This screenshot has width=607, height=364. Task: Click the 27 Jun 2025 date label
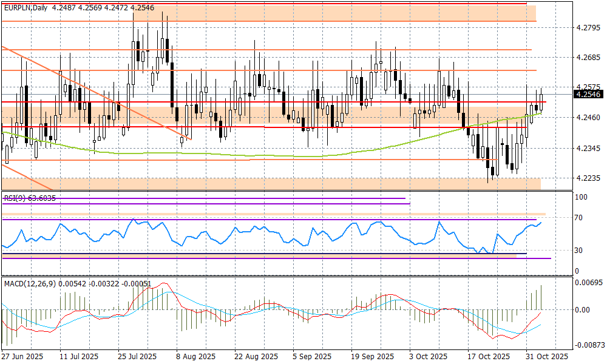point(21,357)
